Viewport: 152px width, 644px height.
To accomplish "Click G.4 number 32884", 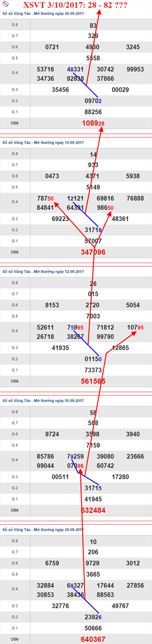I will [45, 586].
